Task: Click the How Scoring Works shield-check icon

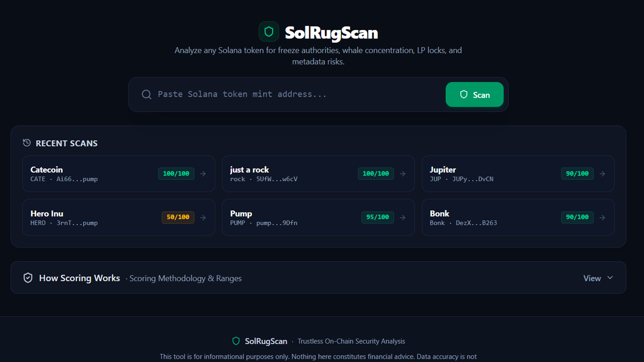Action: coord(28,278)
